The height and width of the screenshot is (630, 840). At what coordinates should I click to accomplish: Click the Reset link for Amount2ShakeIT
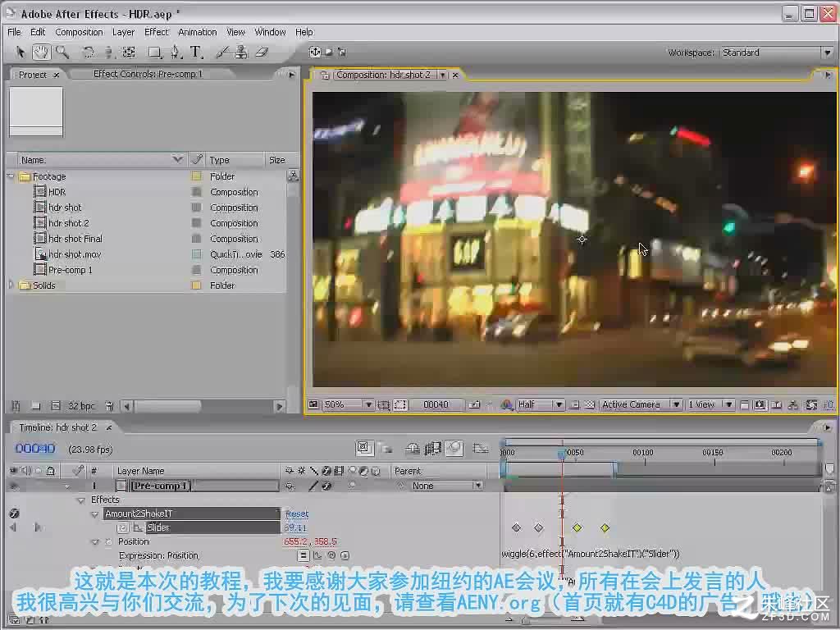tap(297, 514)
